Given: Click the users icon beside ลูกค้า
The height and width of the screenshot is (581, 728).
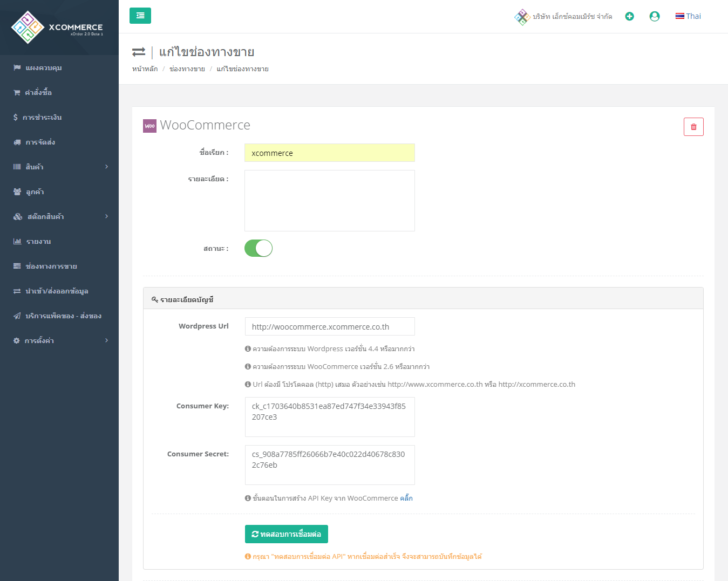Looking at the screenshot, I should [x=17, y=192].
